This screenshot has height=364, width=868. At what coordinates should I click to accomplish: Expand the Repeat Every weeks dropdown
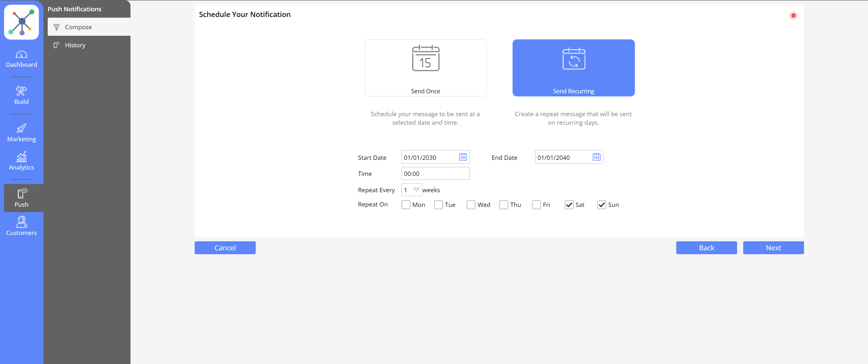pyautogui.click(x=416, y=190)
